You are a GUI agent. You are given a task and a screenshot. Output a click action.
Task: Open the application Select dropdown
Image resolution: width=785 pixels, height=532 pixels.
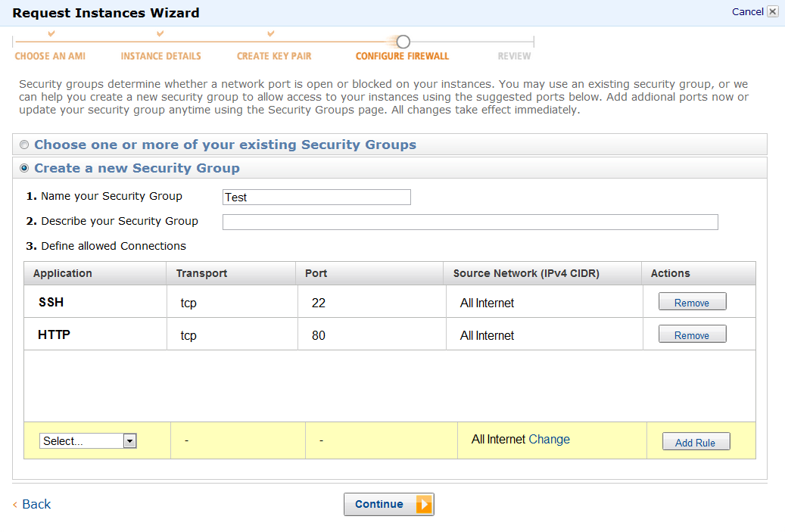[82, 441]
